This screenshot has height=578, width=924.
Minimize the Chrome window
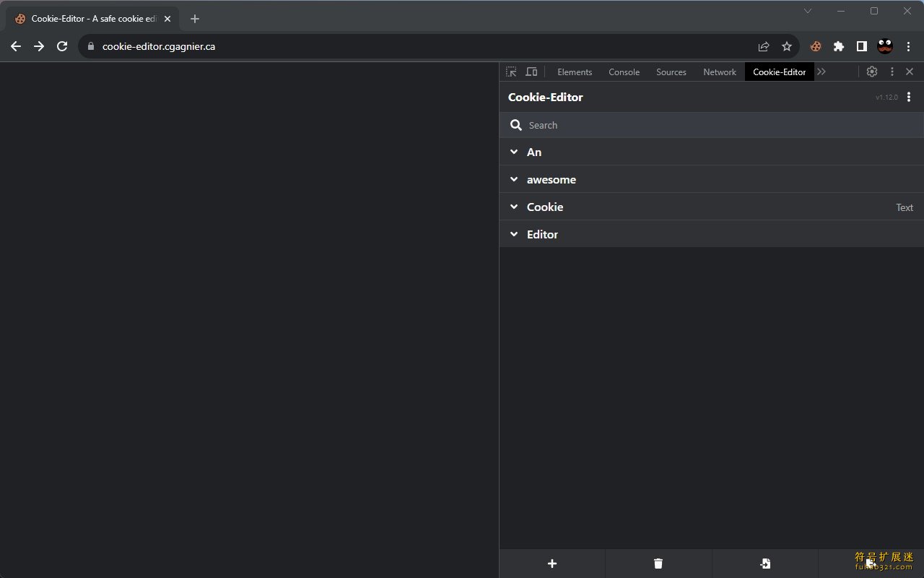842,11
